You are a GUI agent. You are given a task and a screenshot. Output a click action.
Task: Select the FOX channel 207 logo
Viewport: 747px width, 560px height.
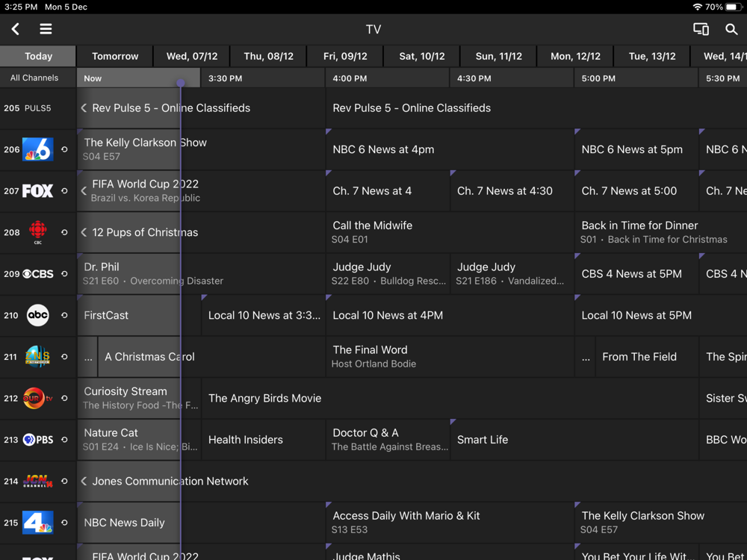coord(37,191)
